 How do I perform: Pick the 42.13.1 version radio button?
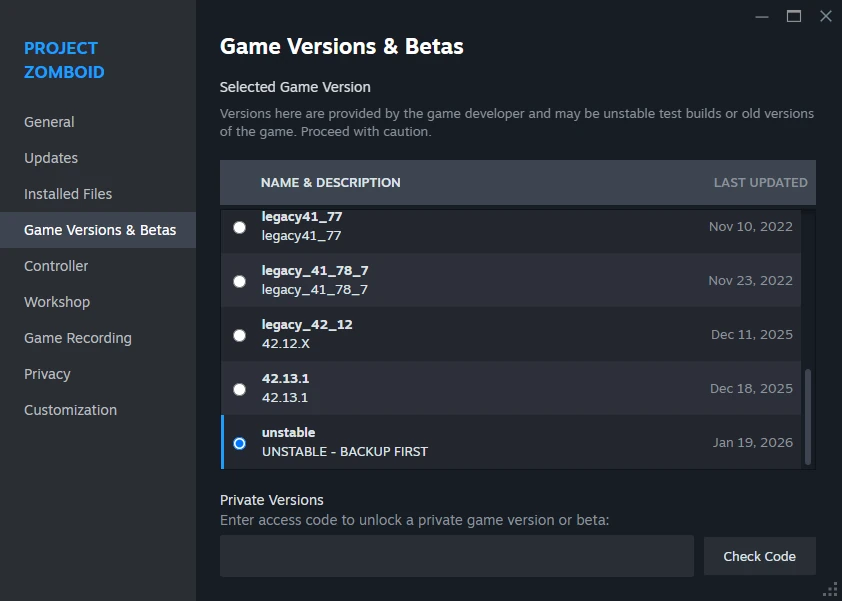(x=239, y=389)
